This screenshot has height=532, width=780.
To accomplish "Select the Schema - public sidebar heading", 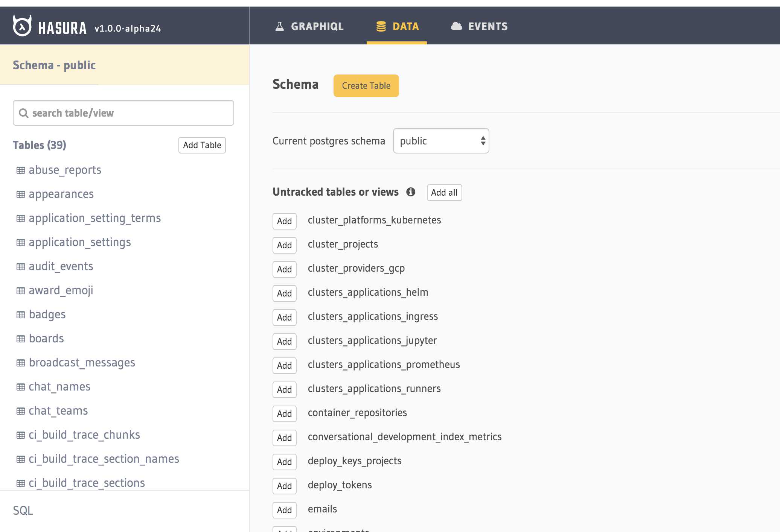I will tap(54, 65).
